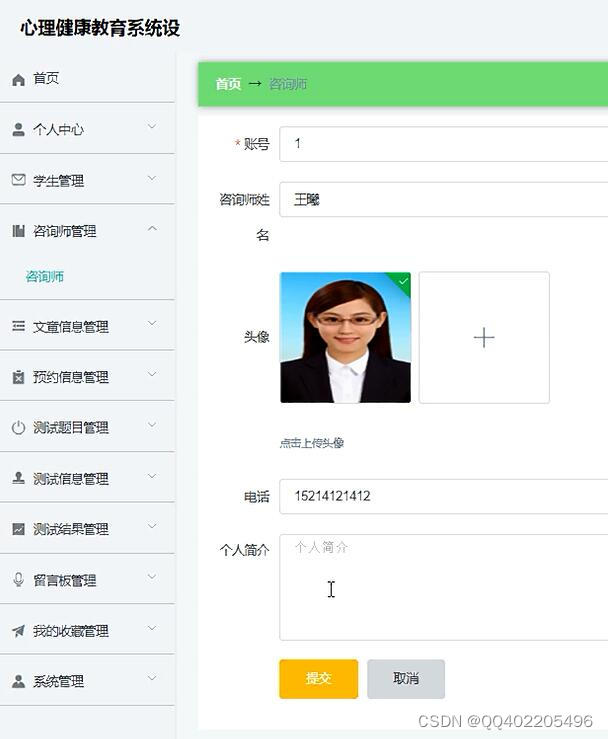This screenshot has height=739, width=608.
Task: Open the 测试信息管理 menu
Action: tap(71, 479)
